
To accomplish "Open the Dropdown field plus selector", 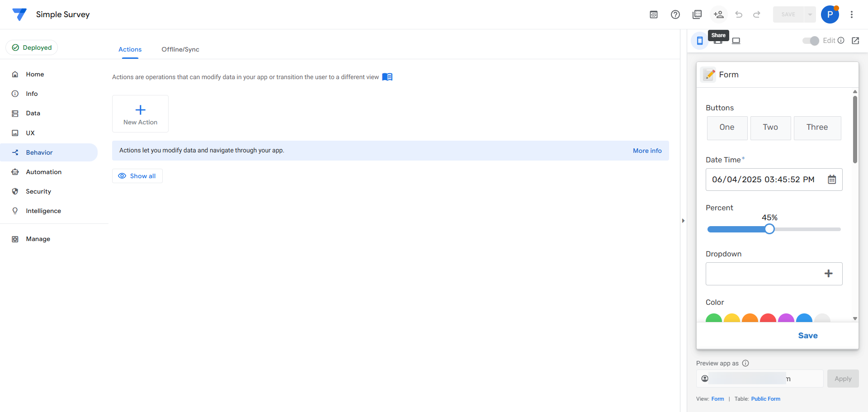I will click(x=829, y=274).
